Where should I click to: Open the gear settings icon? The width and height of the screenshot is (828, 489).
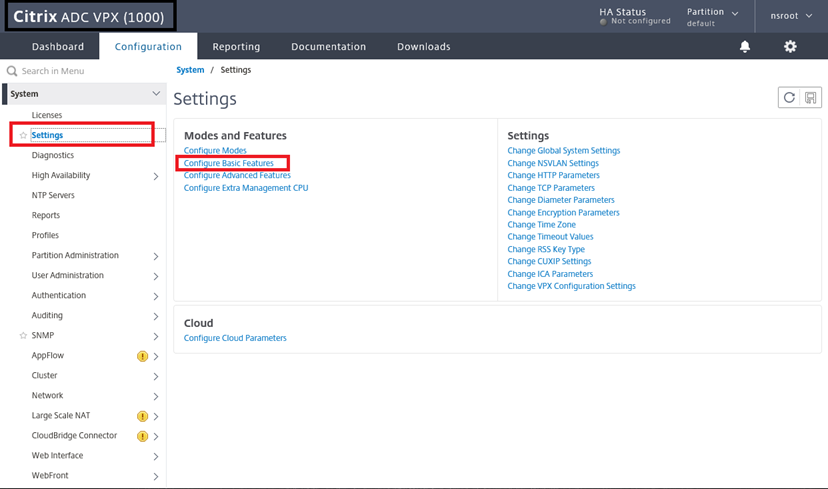coord(790,46)
